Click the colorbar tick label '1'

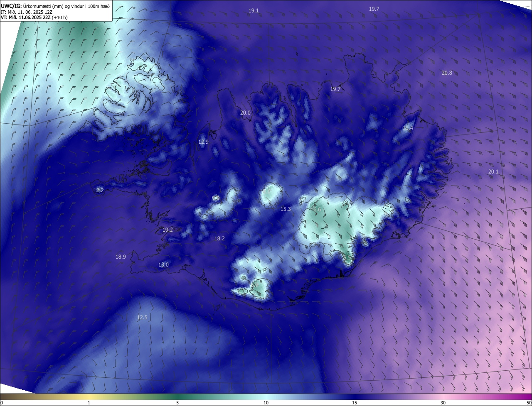[89, 403]
